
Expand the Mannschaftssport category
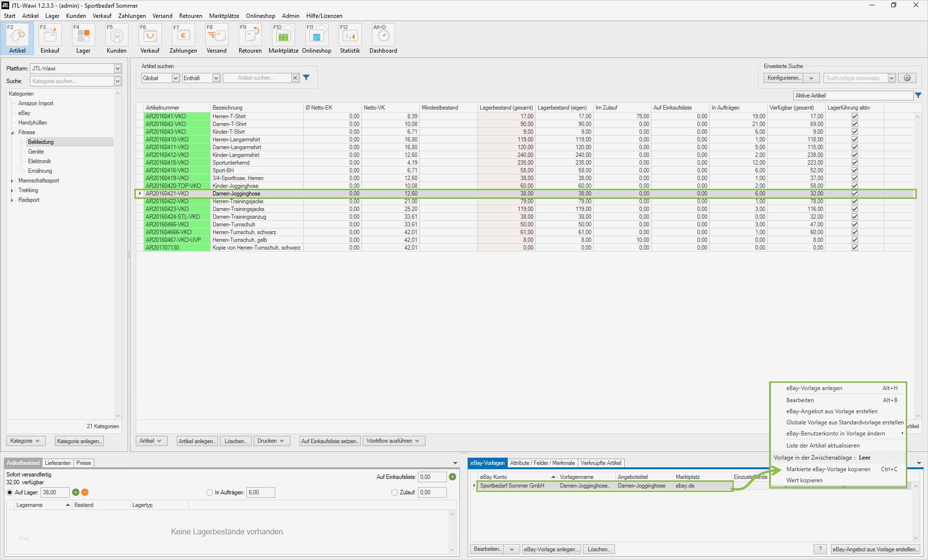coord(12,181)
